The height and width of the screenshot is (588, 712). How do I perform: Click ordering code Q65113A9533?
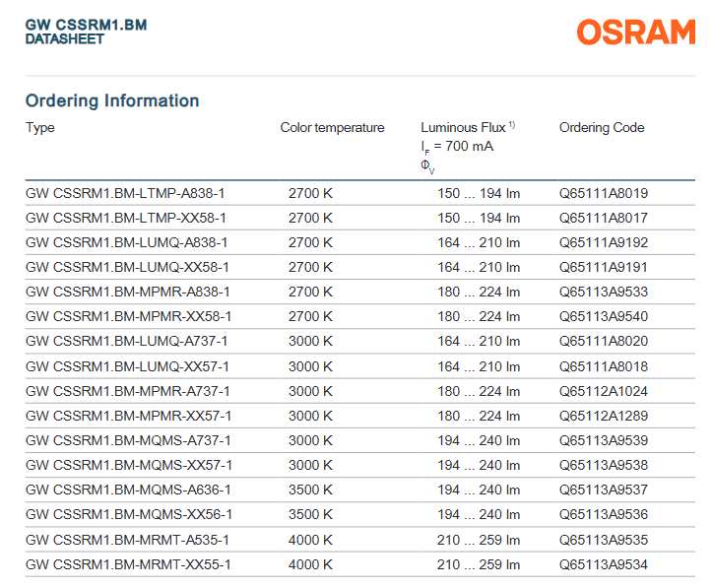pyautogui.click(x=604, y=292)
